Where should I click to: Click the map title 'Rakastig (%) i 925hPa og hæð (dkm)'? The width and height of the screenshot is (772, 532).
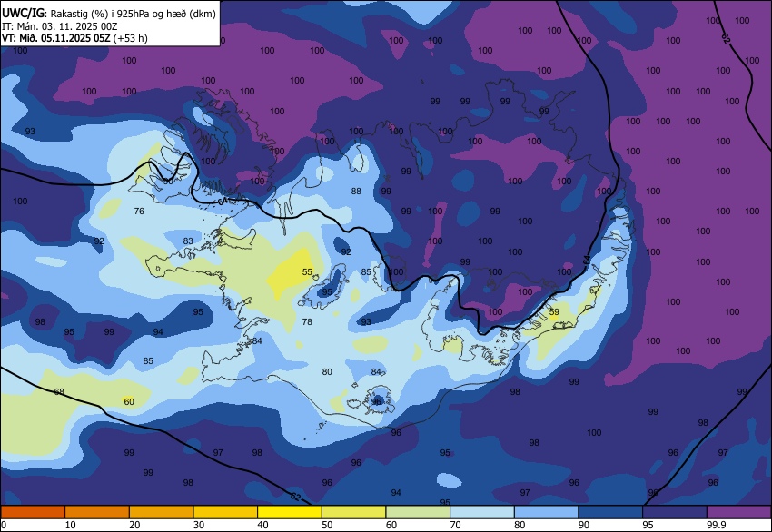click(133, 14)
